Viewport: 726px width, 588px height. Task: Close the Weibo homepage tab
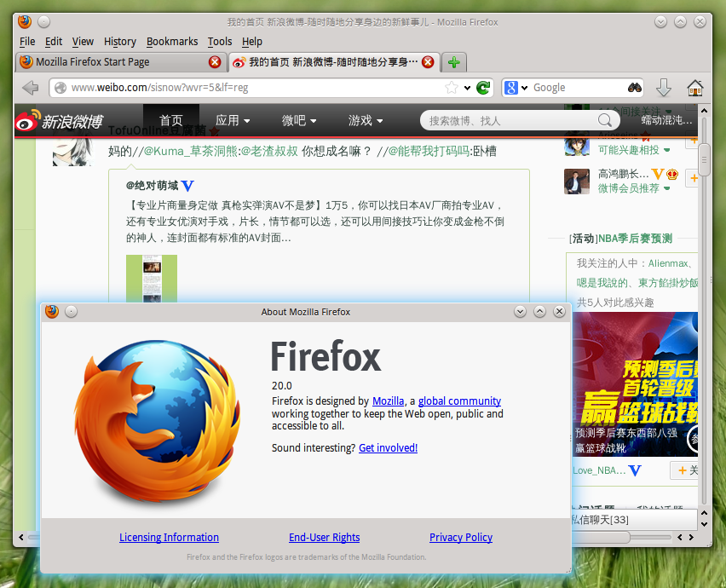point(429,62)
